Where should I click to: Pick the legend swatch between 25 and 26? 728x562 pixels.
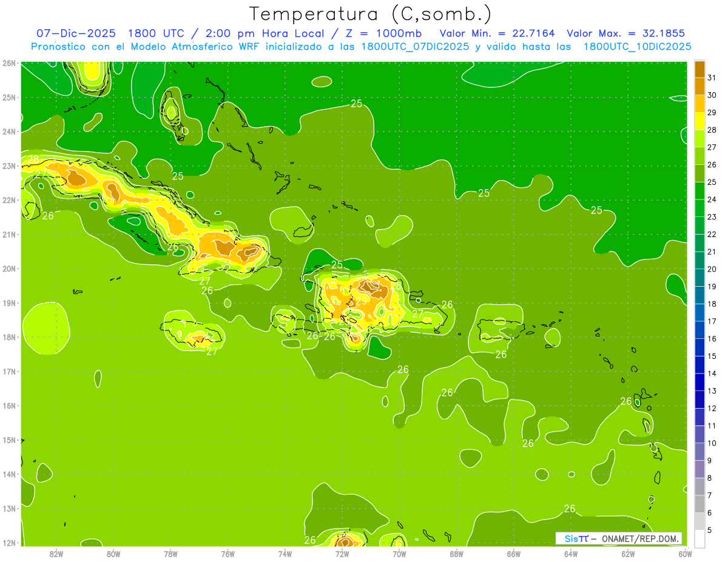699,173
